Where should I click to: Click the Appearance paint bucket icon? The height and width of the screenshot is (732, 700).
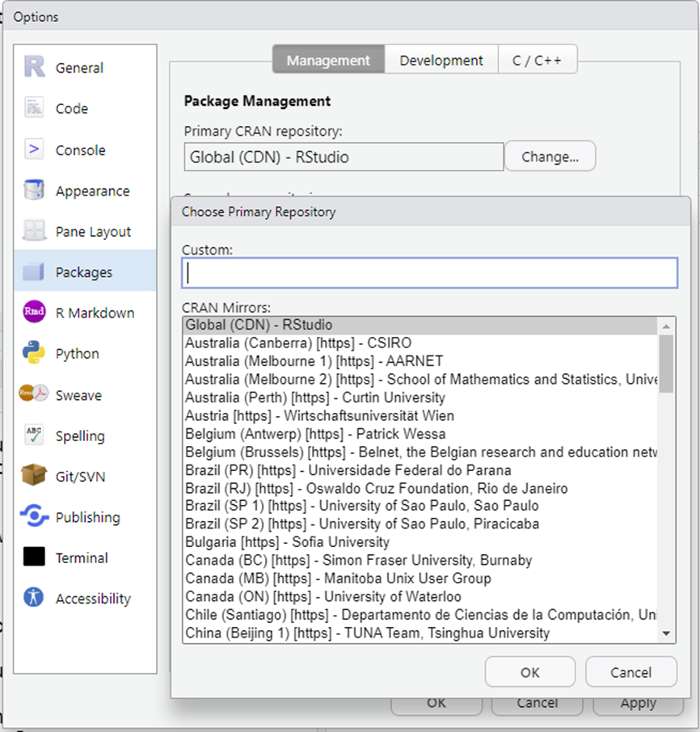pos(34,190)
